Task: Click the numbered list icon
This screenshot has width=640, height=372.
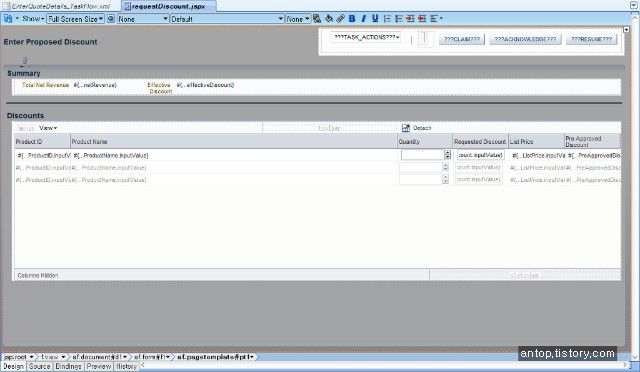Action: coord(387,18)
